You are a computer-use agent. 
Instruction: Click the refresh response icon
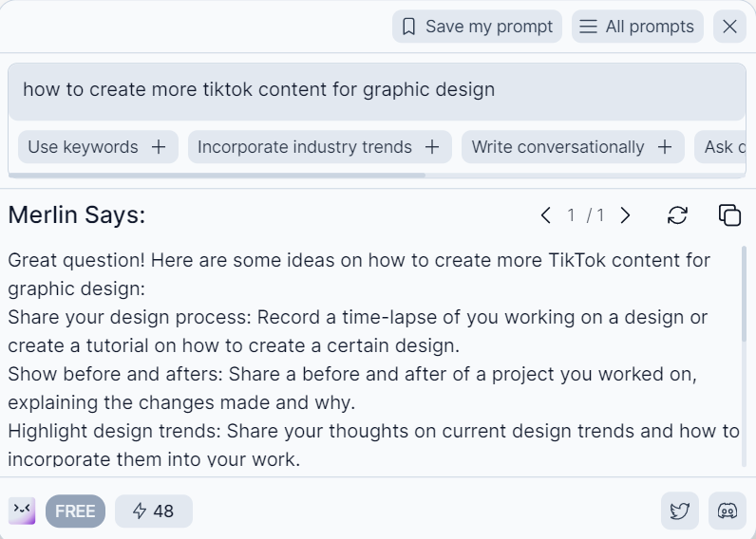677,215
